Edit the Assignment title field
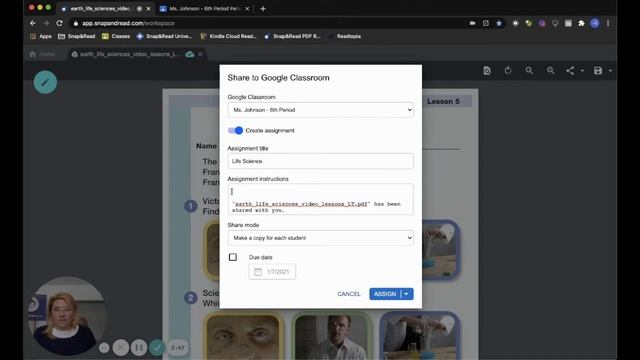 (320, 161)
